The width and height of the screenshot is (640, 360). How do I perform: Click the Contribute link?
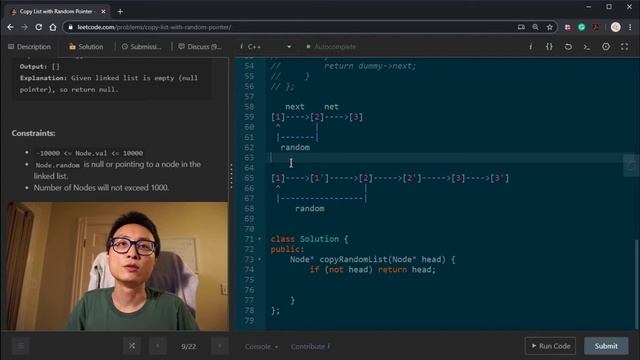click(310, 347)
